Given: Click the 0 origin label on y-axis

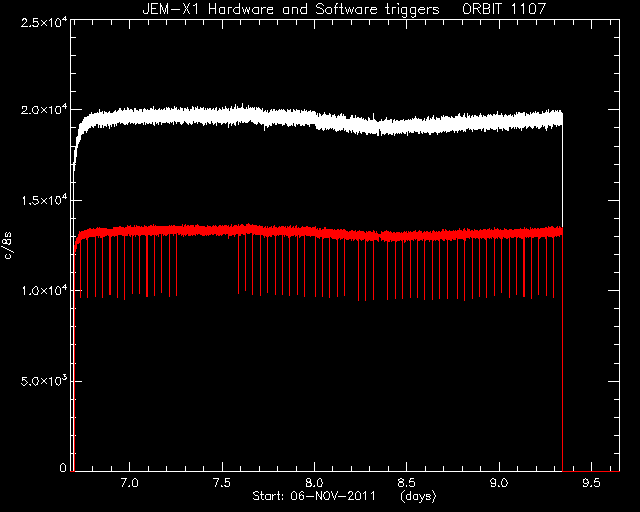Looking at the screenshot, I should pos(63,467).
